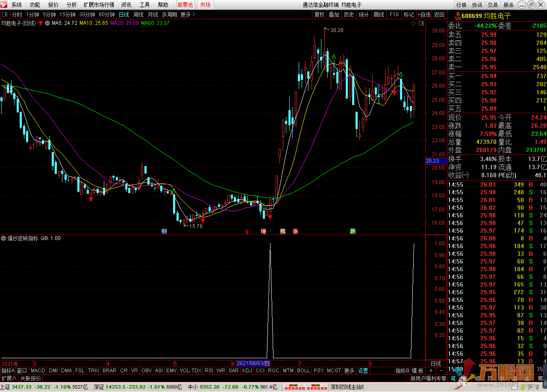
Task: Click the 标记 toolbar button
Action: (409, 15)
